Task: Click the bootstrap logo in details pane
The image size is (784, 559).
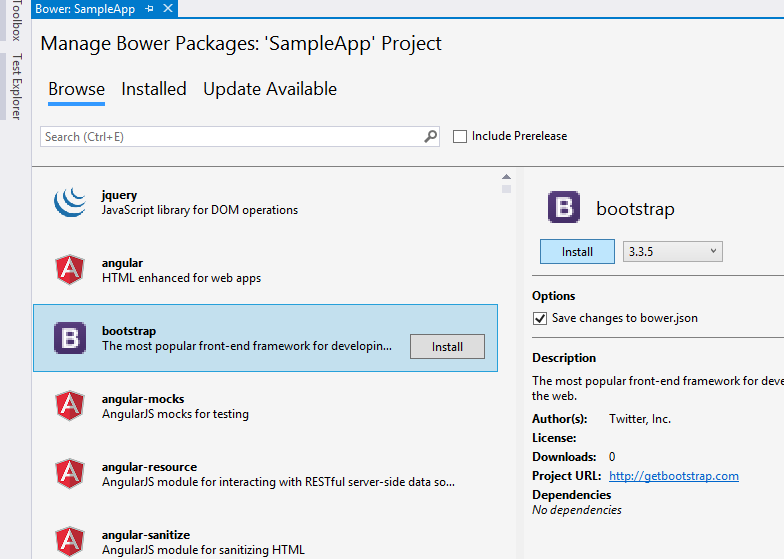Action: pos(564,208)
